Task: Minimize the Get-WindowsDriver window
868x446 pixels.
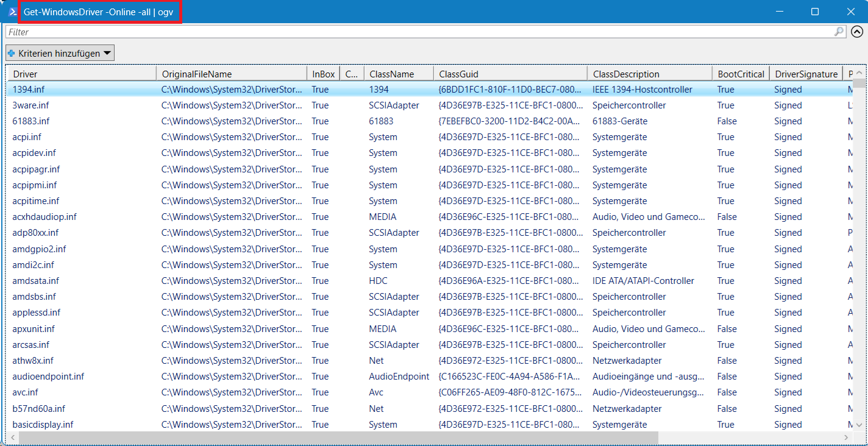Action: pos(780,12)
